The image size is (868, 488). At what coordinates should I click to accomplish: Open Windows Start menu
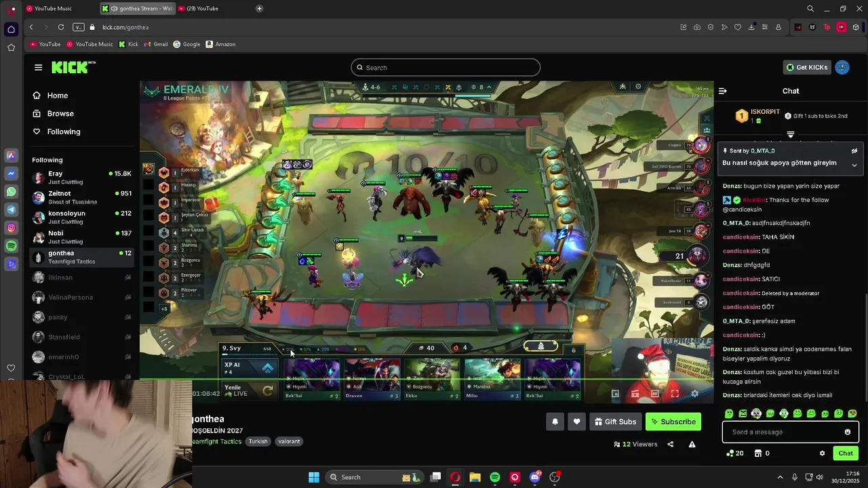coord(314,477)
